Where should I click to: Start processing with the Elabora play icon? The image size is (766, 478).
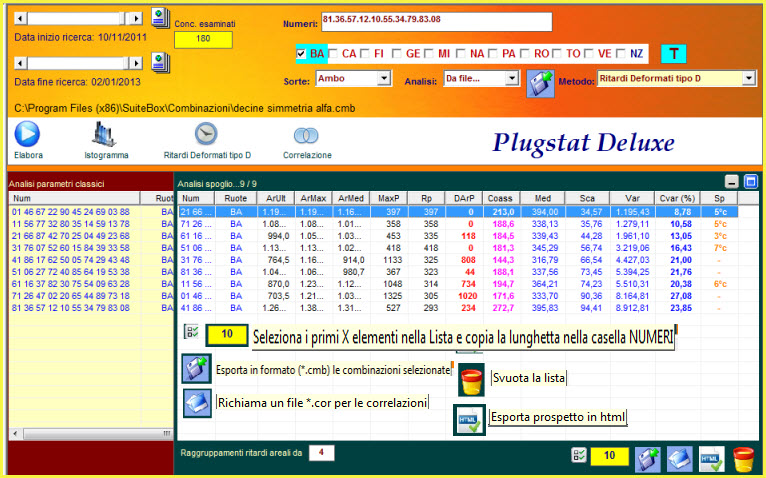click(x=27, y=134)
